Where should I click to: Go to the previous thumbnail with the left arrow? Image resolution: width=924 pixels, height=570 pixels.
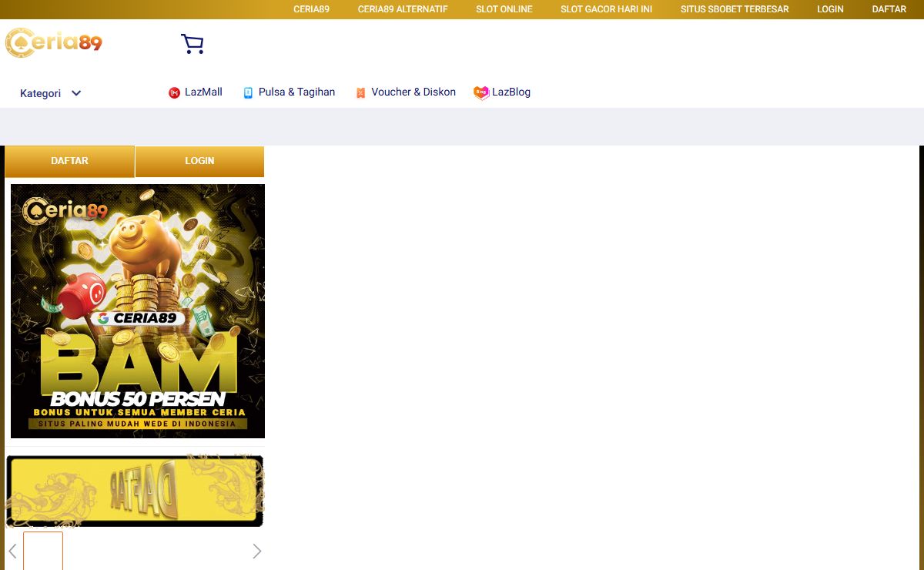[12, 551]
